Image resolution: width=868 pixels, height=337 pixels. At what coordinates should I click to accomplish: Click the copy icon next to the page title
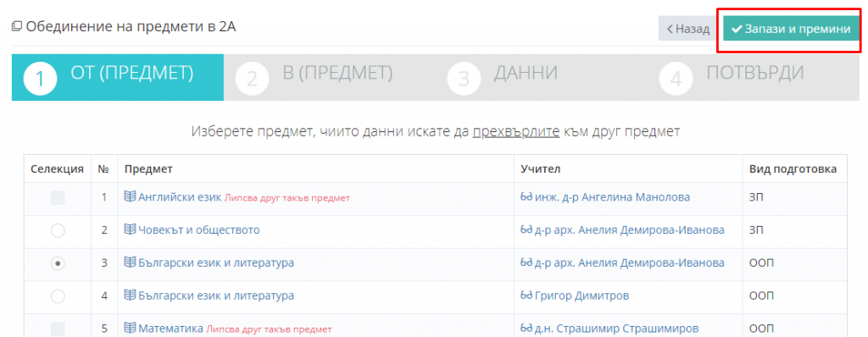(17, 26)
